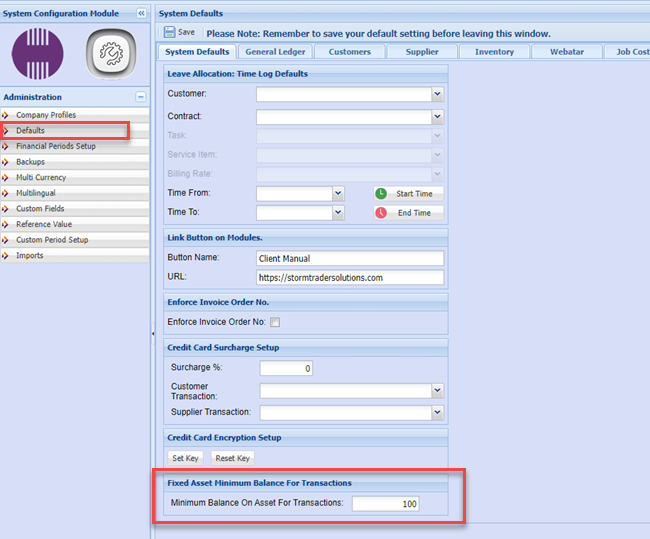Click the red End Time clock icon
Screen dimensions: 650x539
pyautogui.click(x=381, y=213)
